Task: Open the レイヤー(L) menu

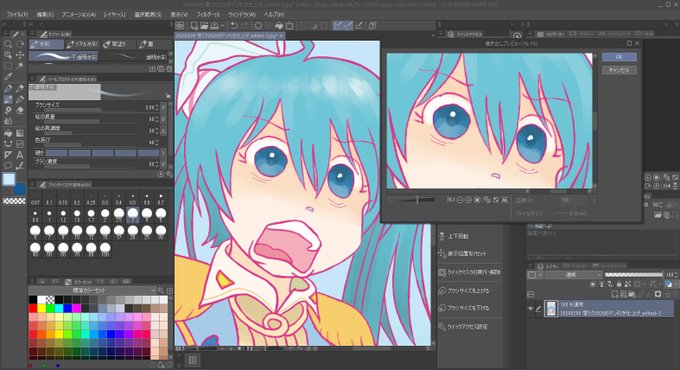Action: tap(114, 15)
